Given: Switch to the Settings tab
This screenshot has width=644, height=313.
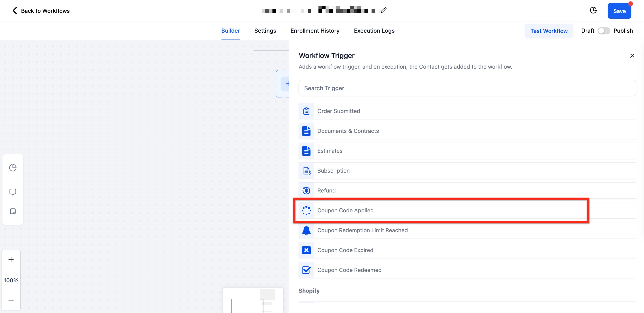Looking at the screenshot, I should click(265, 31).
